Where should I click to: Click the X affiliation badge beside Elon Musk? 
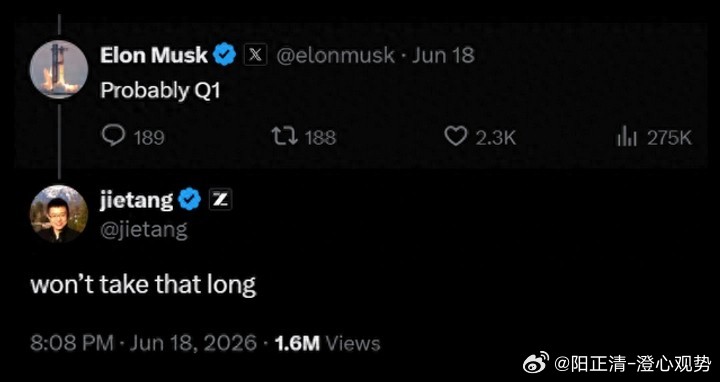pyautogui.click(x=255, y=55)
